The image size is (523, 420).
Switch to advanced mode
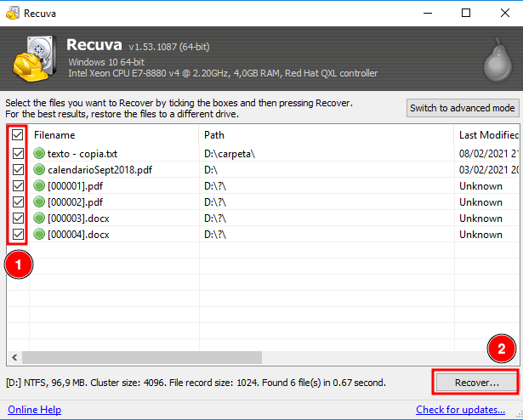pyautogui.click(x=463, y=108)
